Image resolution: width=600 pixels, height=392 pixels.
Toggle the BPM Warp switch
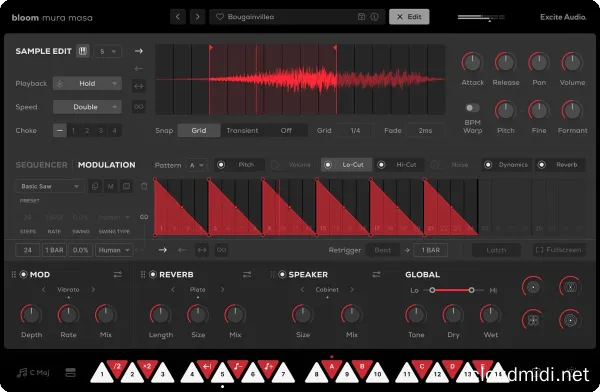click(x=472, y=108)
